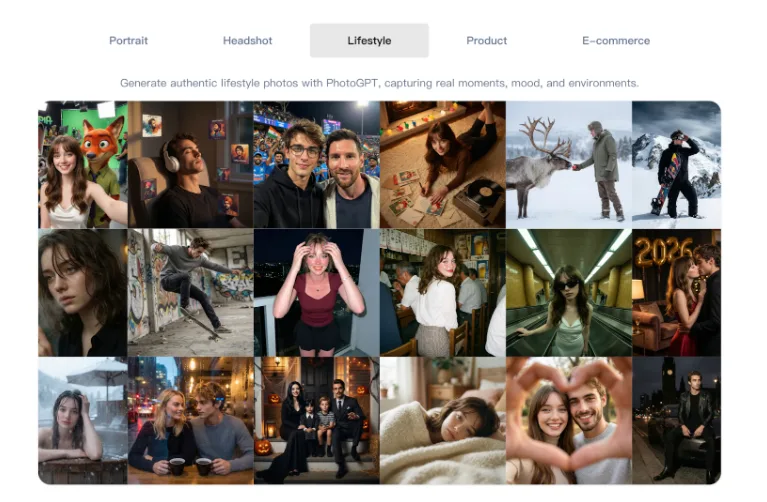Switch to the Portrait tab
This screenshot has height=502, width=767.
tap(128, 41)
